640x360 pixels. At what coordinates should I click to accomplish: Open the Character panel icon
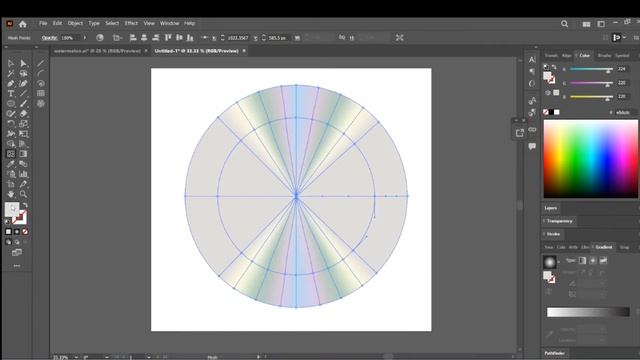click(x=532, y=60)
